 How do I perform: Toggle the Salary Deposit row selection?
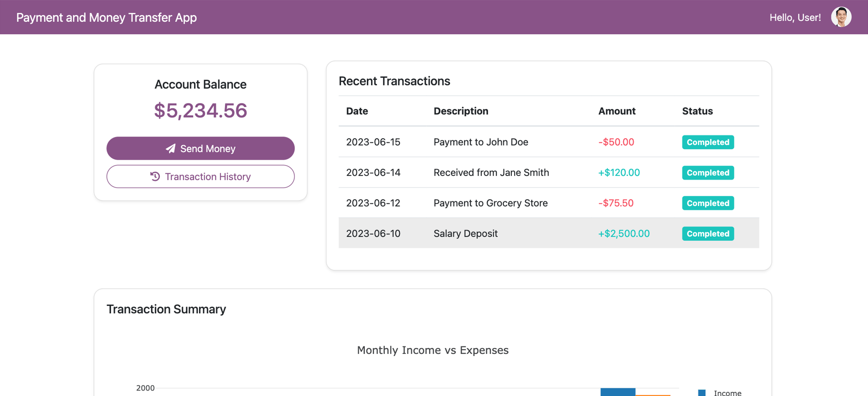coord(465,233)
